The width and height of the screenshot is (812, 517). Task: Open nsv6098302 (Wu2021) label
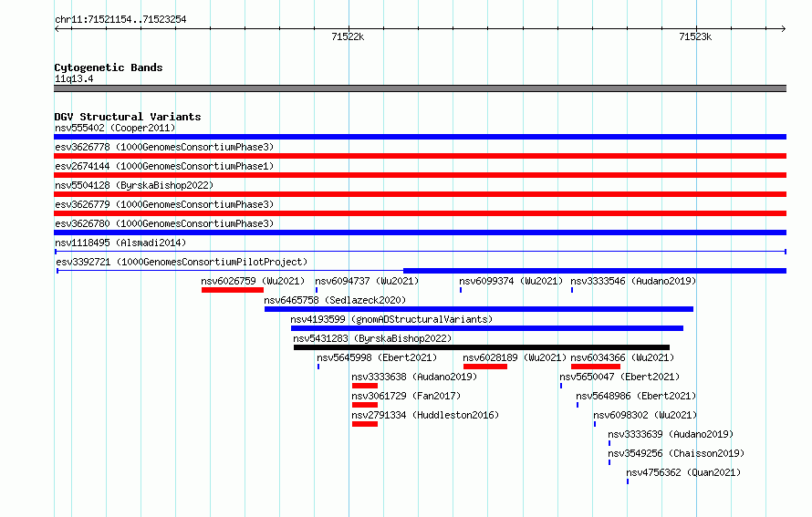[645, 415]
